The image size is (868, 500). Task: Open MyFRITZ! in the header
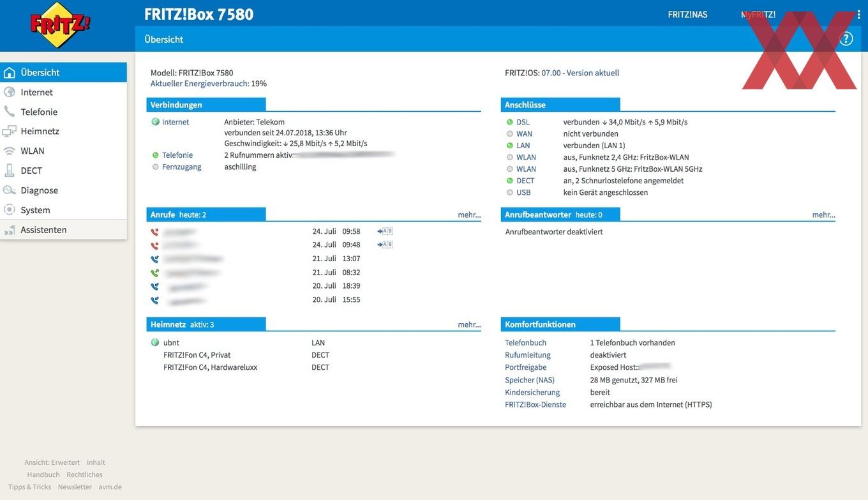758,14
